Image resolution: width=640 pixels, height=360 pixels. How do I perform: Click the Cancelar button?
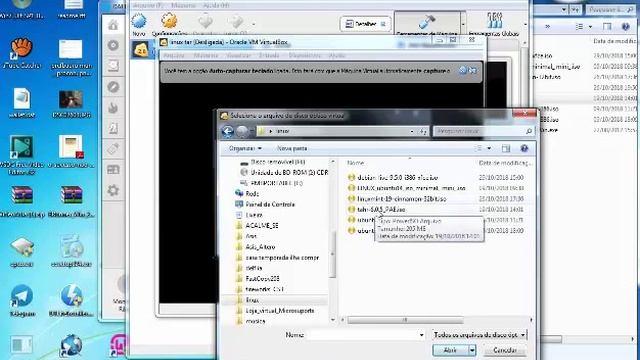(505, 350)
